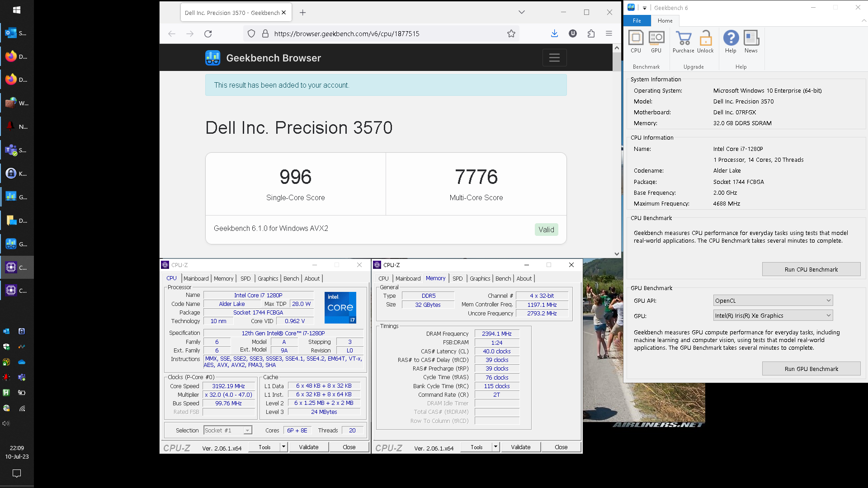This screenshot has width=868, height=488.
Task: Click the OneDrive cloud tray icon
Action: coord(22,362)
